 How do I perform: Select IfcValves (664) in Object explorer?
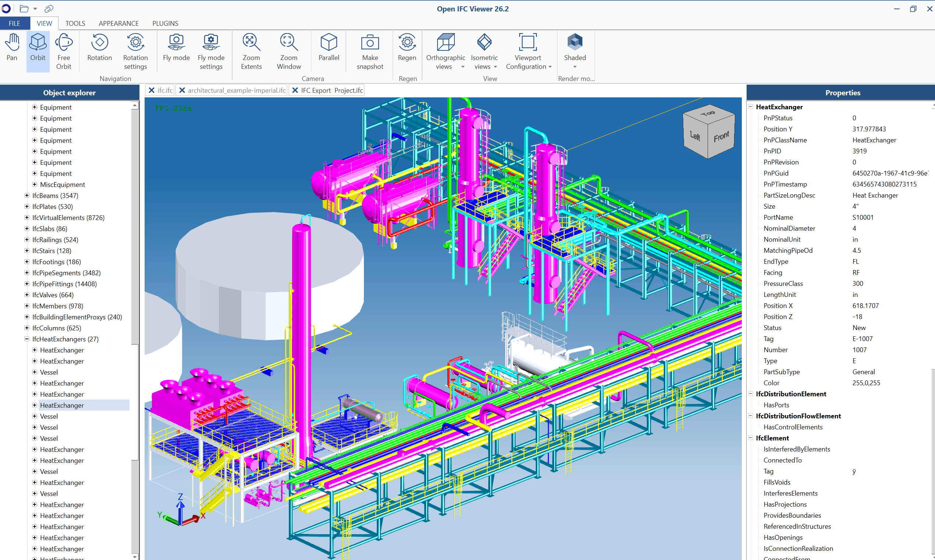[x=53, y=295]
